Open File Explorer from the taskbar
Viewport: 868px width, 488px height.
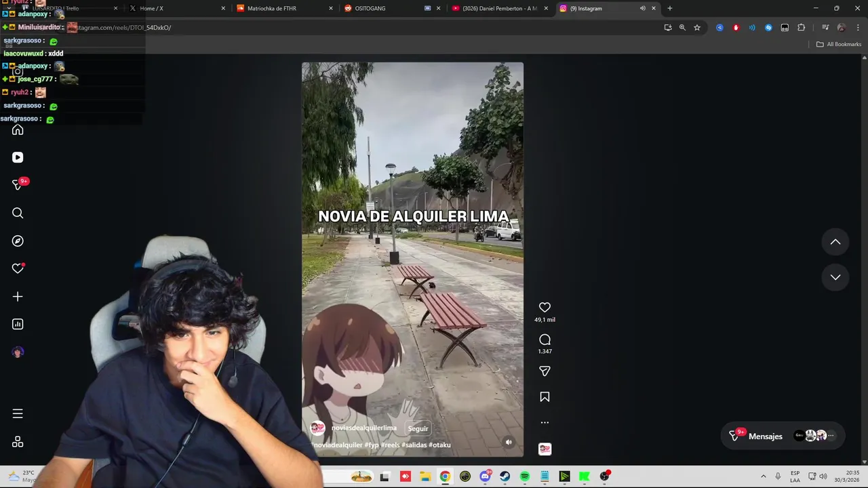425,476
